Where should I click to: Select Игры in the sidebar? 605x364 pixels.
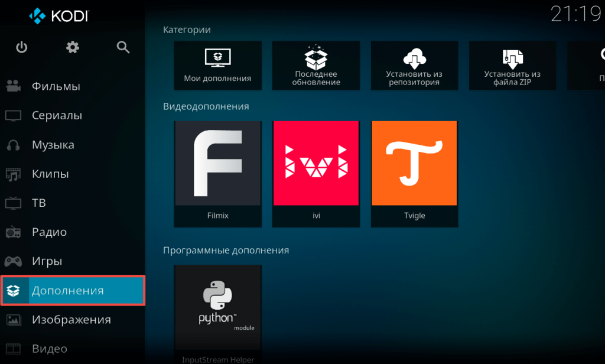click(47, 261)
